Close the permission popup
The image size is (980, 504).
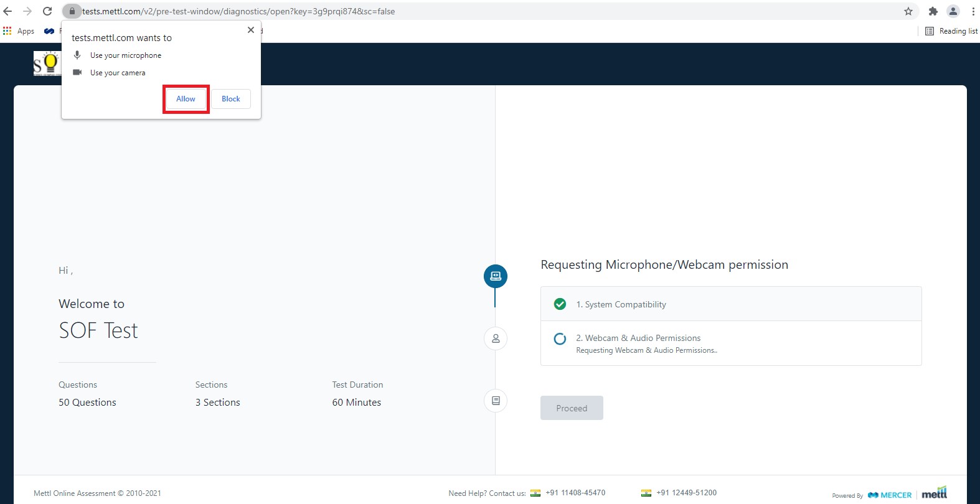tap(251, 30)
